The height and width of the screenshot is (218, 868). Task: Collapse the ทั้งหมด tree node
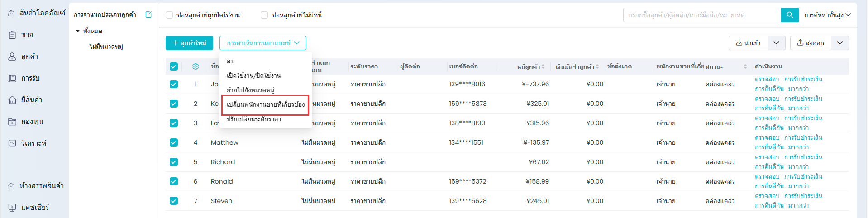tap(78, 31)
